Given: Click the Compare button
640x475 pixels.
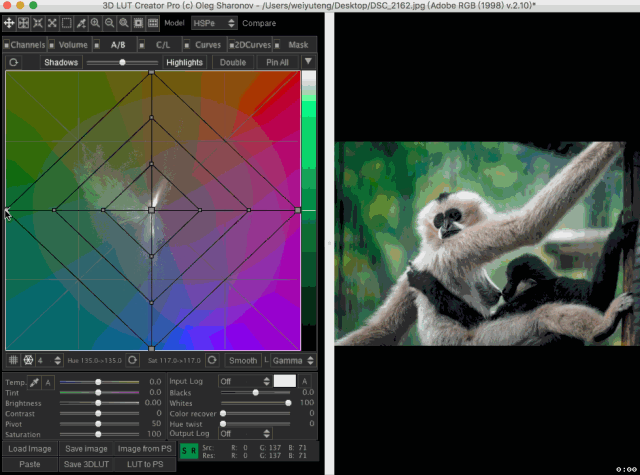Looking at the screenshot, I should (259, 23).
